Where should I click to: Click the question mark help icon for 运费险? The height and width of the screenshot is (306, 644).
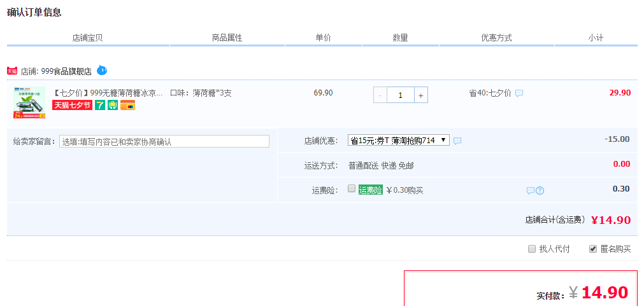tap(540, 191)
